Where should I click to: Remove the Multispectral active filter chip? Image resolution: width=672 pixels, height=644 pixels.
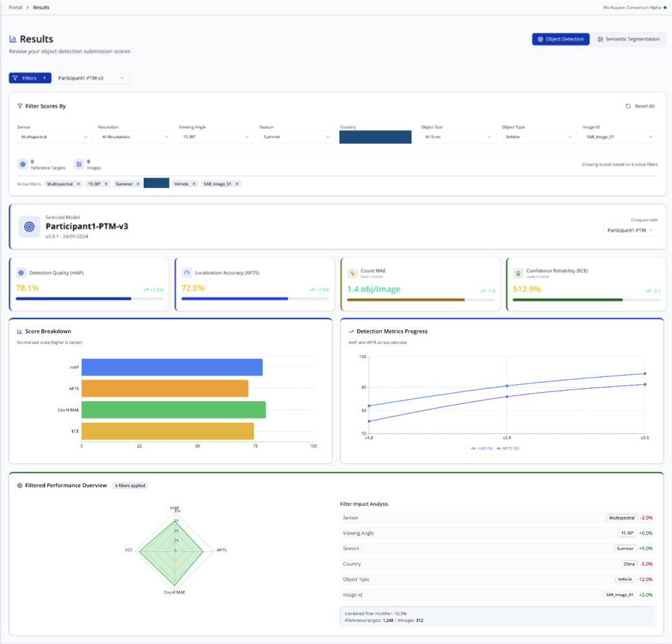78,184
